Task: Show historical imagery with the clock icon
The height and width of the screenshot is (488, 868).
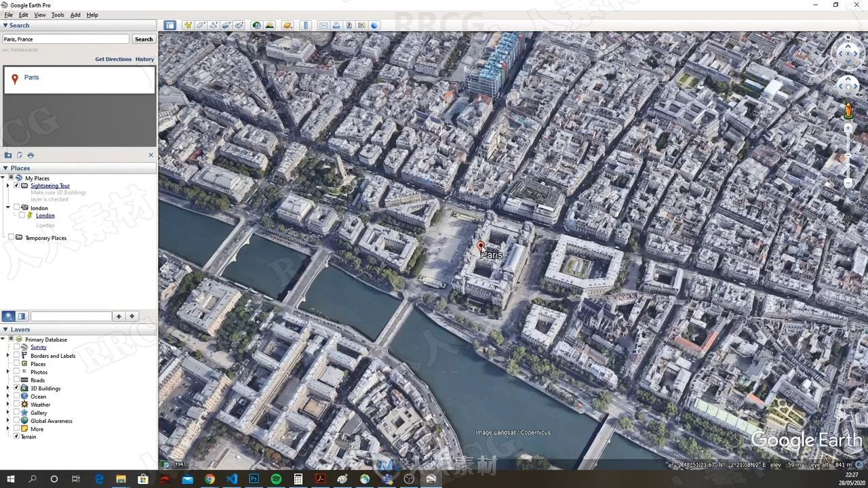Action: point(257,25)
